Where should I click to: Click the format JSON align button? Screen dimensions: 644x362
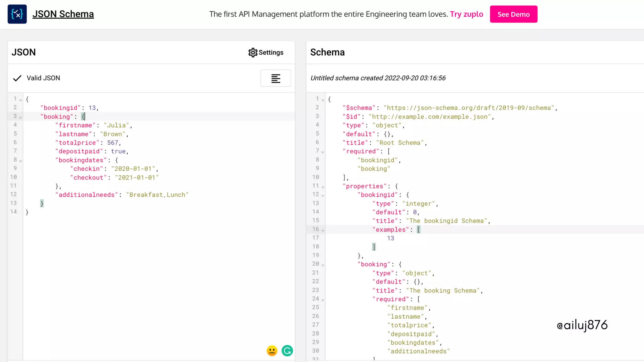pyautogui.click(x=275, y=78)
